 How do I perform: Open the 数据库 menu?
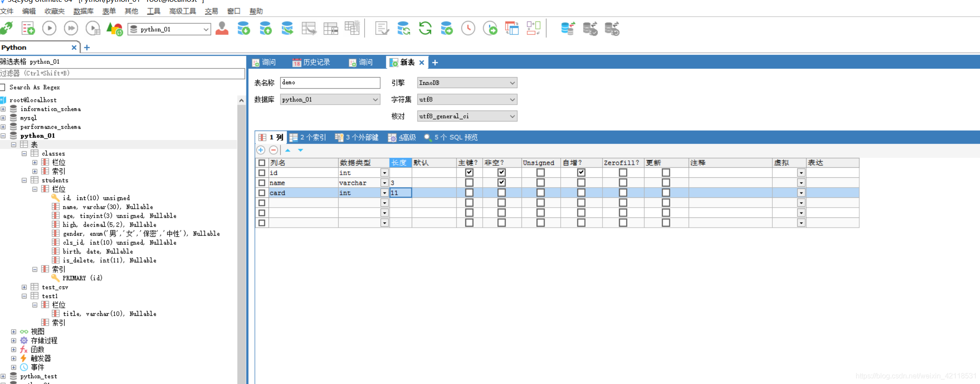83,11
